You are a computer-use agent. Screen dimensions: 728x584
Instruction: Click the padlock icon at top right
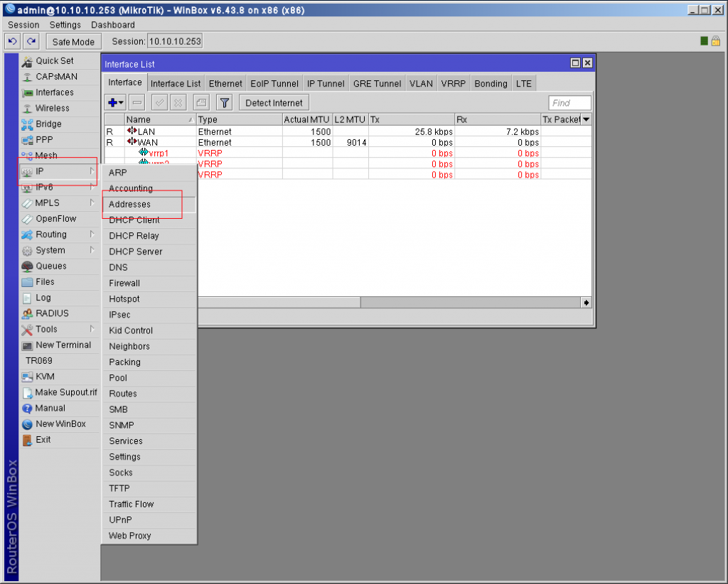tap(716, 40)
